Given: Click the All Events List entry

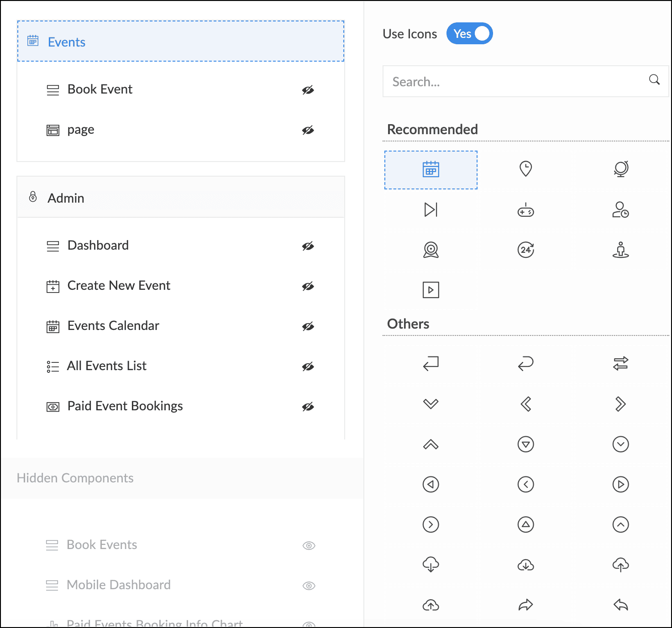Looking at the screenshot, I should pyautogui.click(x=107, y=366).
